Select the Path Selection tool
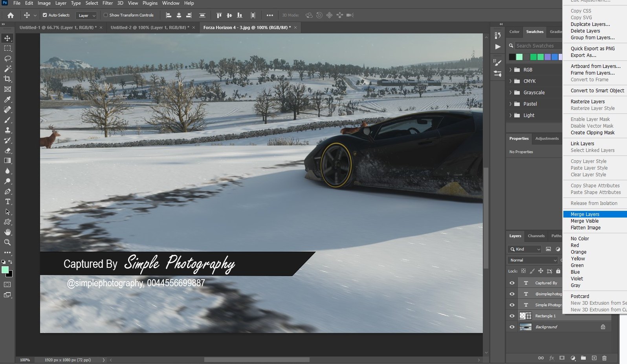The height and width of the screenshot is (364, 627). click(7, 212)
